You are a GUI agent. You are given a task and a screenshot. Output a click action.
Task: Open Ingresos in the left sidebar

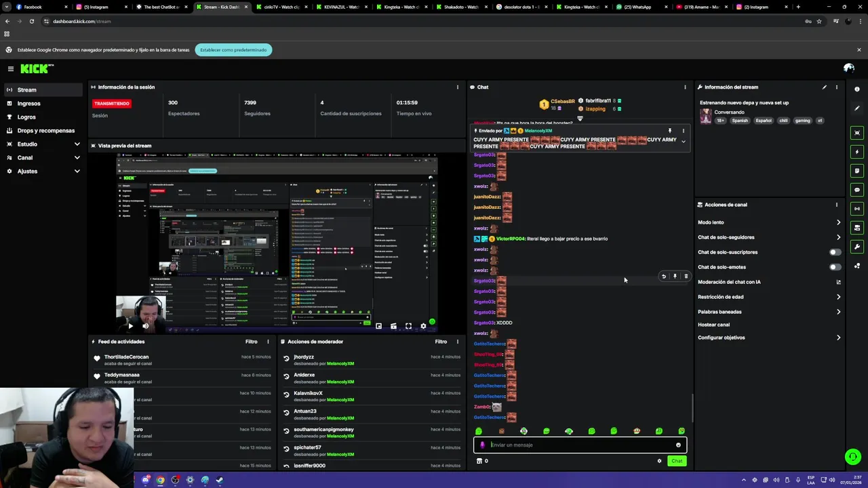pyautogui.click(x=43, y=103)
